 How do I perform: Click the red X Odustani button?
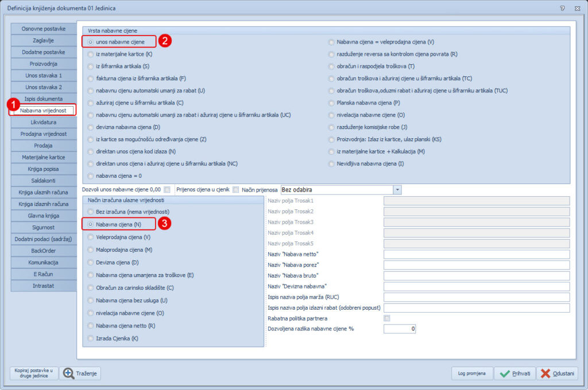point(556,373)
